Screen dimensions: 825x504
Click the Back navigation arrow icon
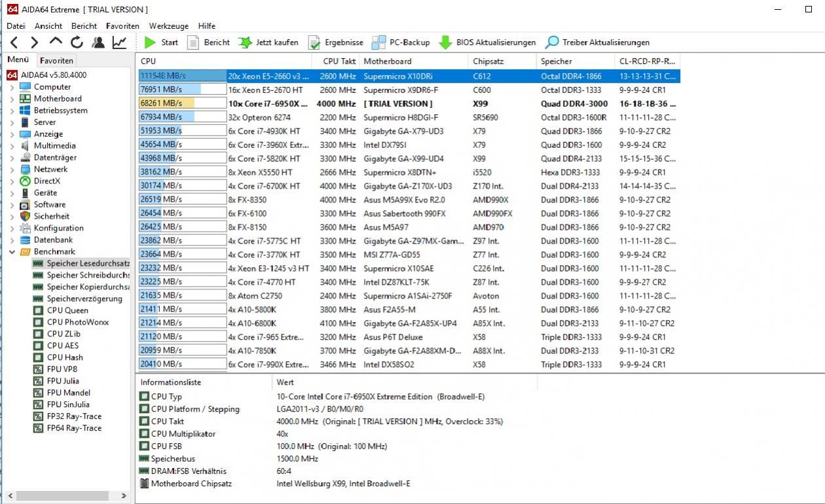[x=14, y=43]
